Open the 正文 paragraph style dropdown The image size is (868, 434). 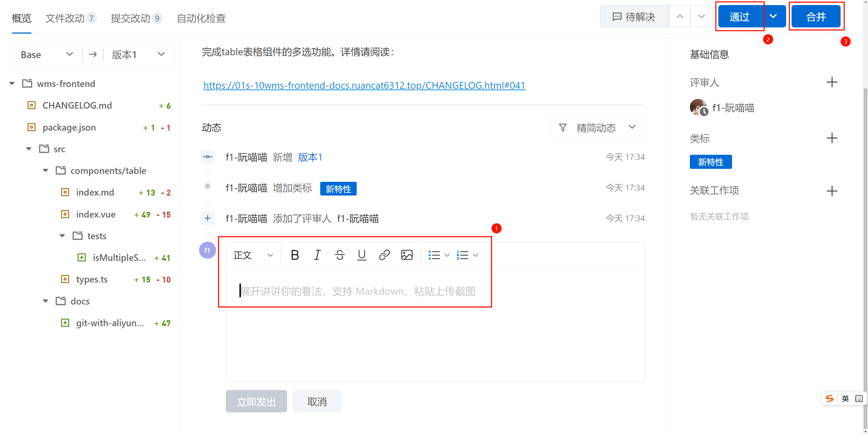pyautogui.click(x=254, y=255)
